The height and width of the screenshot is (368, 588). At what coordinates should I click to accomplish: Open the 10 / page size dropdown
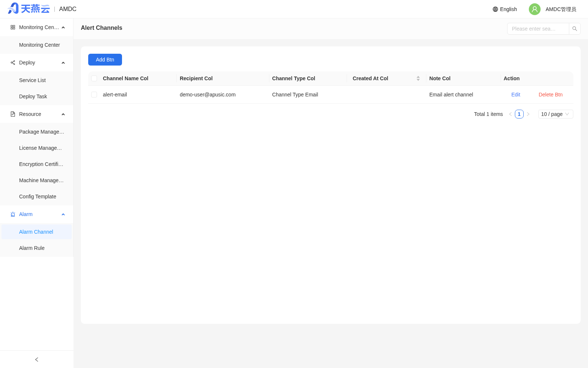pyautogui.click(x=556, y=114)
